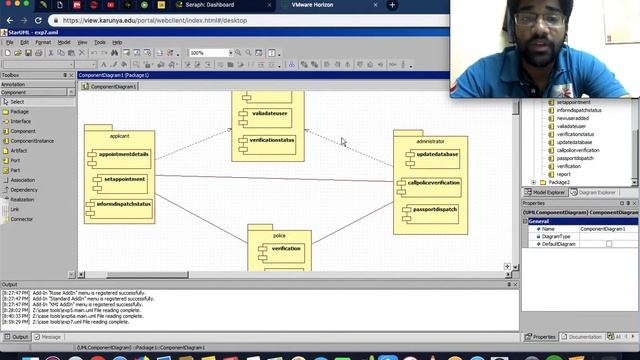Click the Print toolbar icon
The height and width of the screenshot is (360, 640).
tap(38, 53)
